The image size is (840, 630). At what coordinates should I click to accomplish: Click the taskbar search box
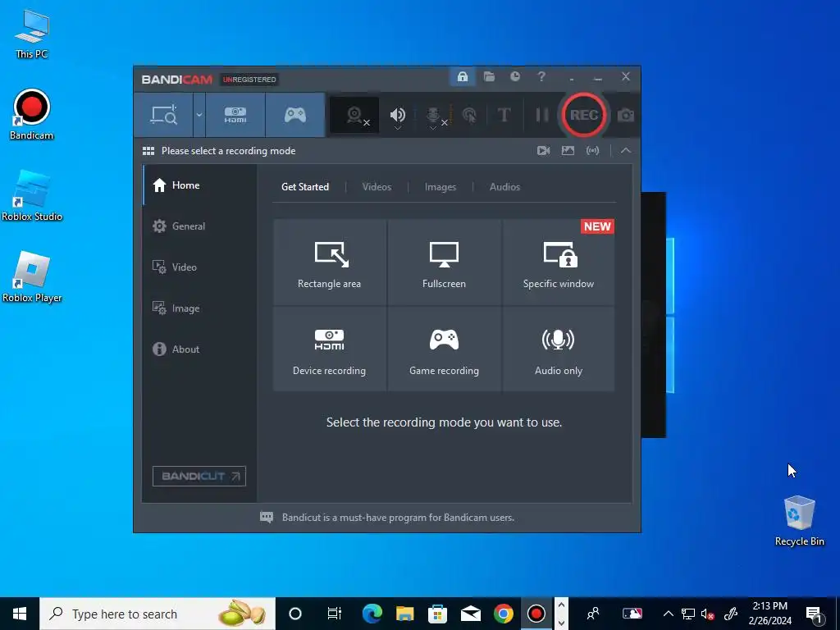pyautogui.click(x=157, y=614)
